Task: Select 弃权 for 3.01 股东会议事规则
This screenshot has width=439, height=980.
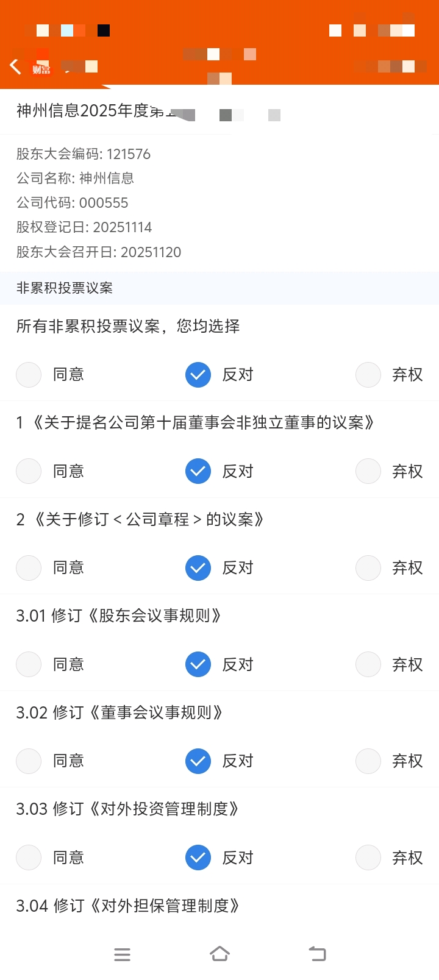Action: (368, 664)
